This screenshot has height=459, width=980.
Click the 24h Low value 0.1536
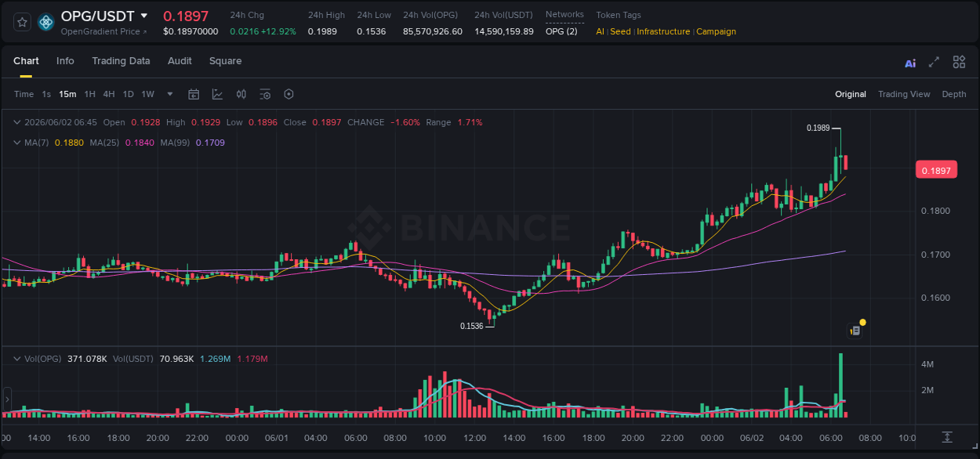372,31
